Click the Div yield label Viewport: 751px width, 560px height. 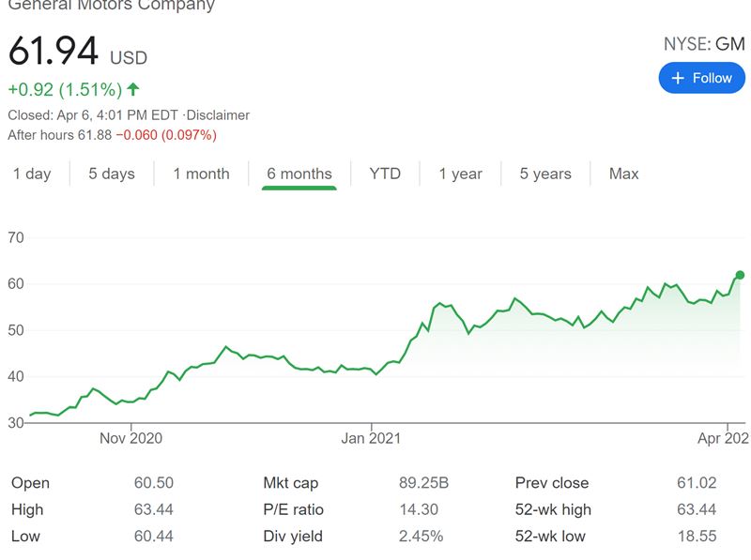(x=293, y=536)
